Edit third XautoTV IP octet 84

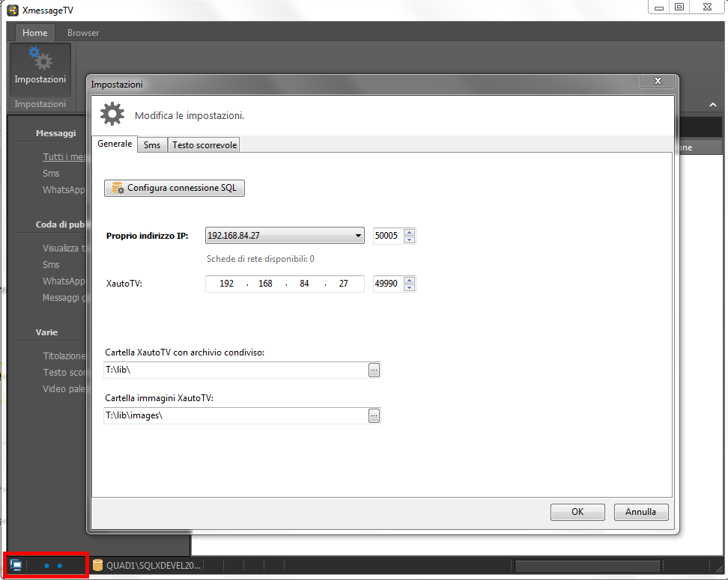pos(305,284)
